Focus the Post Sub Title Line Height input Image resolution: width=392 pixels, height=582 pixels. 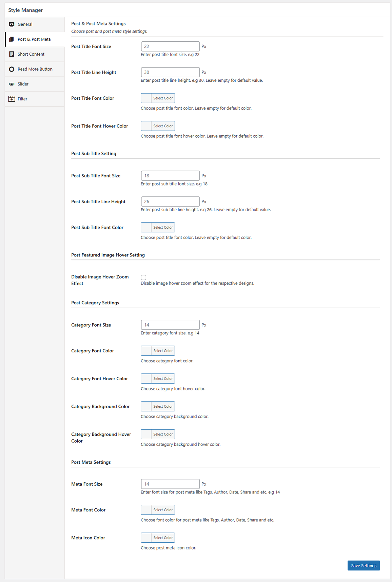pos(170,201)
